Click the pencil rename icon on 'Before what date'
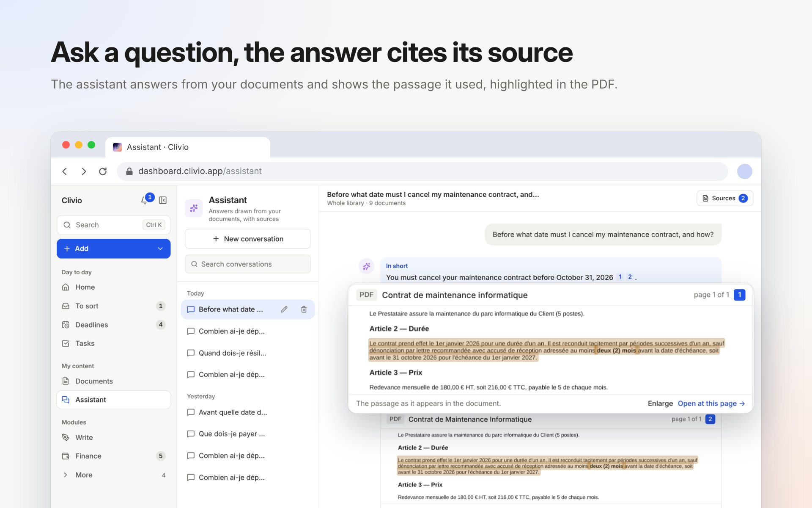Viewport: 812px width, 508px height. 284,309
